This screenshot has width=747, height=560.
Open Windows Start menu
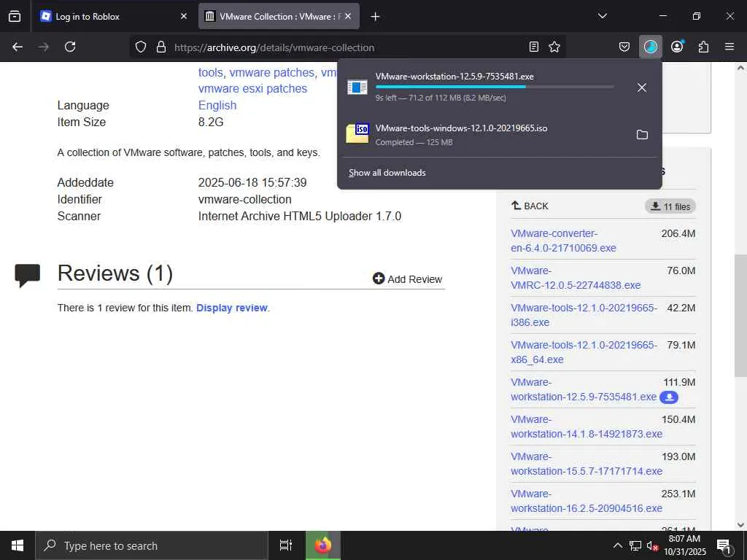[x=18, y=545]
